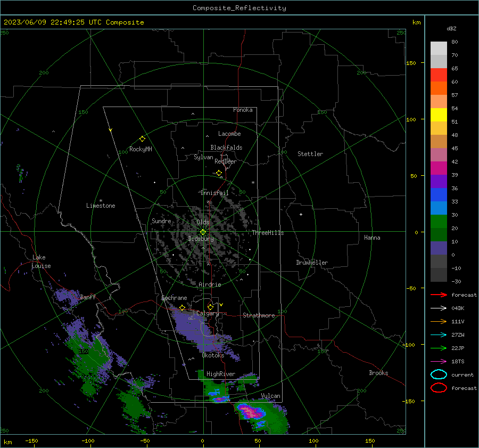The height and width of the screenshot is (448, 479).
Task: Click the 18TS legend label
Action: coord(458,362)
